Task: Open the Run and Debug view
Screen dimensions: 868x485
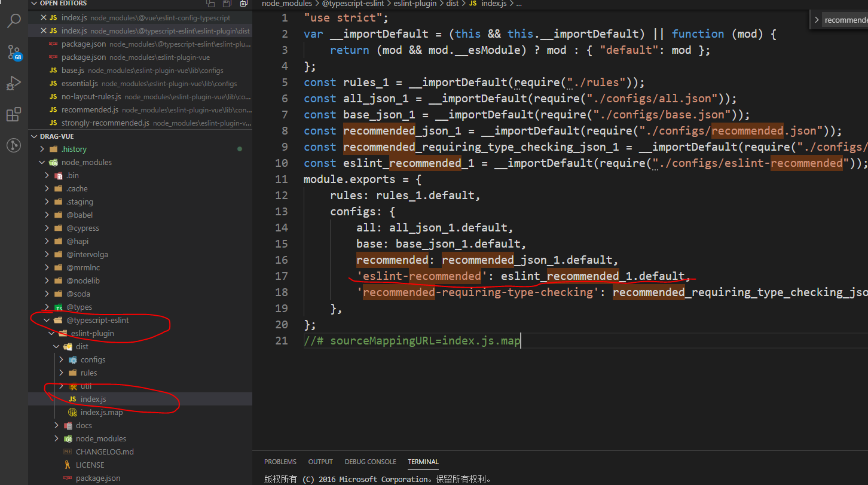Action: pyautogui.click(x=14, y=83)
